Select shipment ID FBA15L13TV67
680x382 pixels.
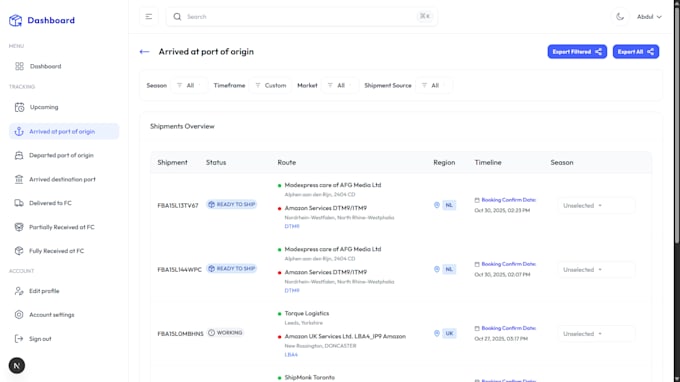pos(178,206)
